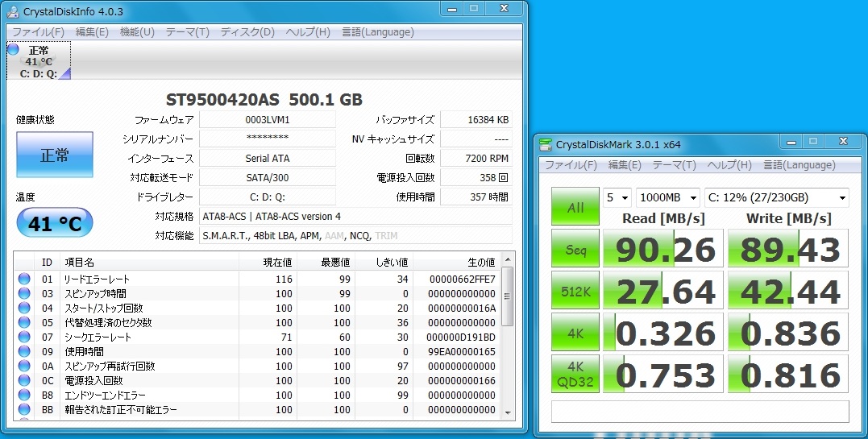Viewport: 868px width, 439px height.
Task: Click the しきい値 column header
Action: click(384, 262)
